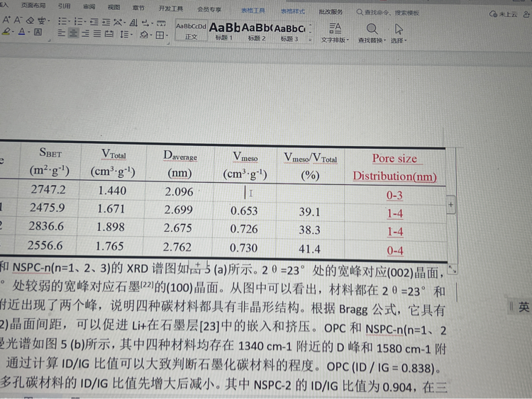Open the font color dropdown arrow
532x399 pixels.
[x=29, y=32]
